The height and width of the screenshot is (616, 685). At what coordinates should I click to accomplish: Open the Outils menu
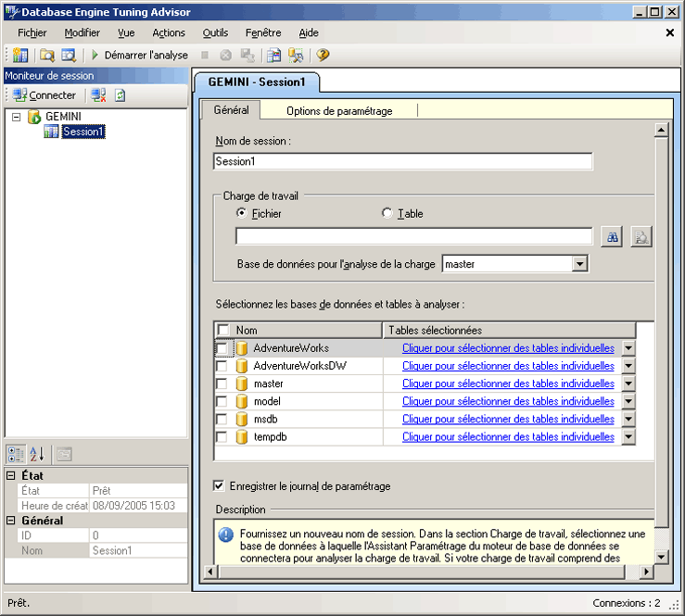point(215,32)
